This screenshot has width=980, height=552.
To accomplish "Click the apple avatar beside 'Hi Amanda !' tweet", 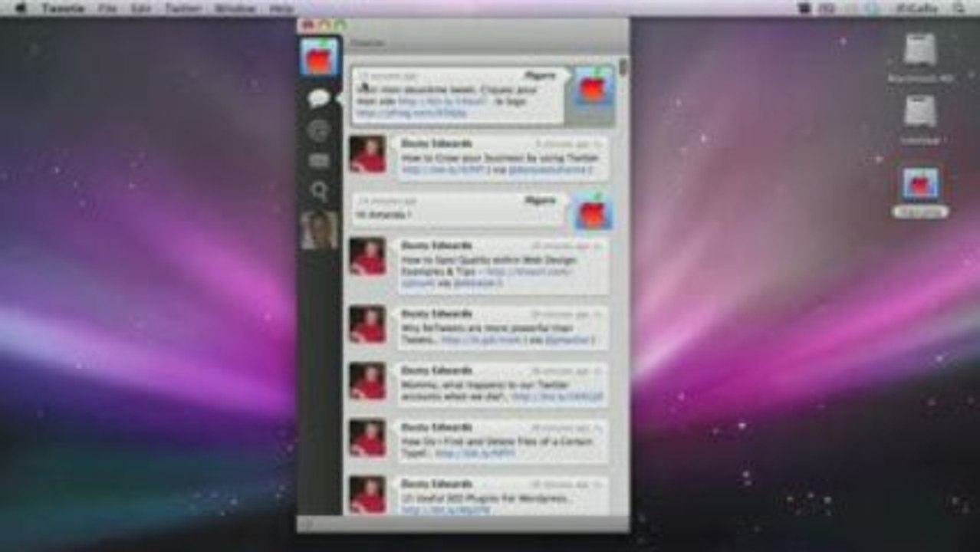I will point(594,212).
